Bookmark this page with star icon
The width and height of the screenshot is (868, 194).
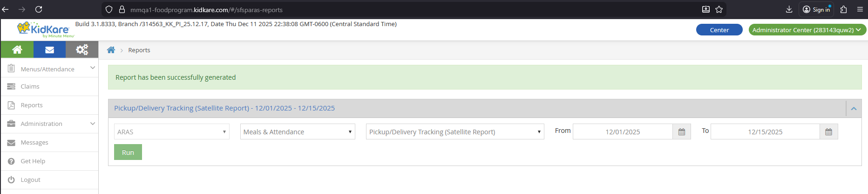tap(719, 9)
